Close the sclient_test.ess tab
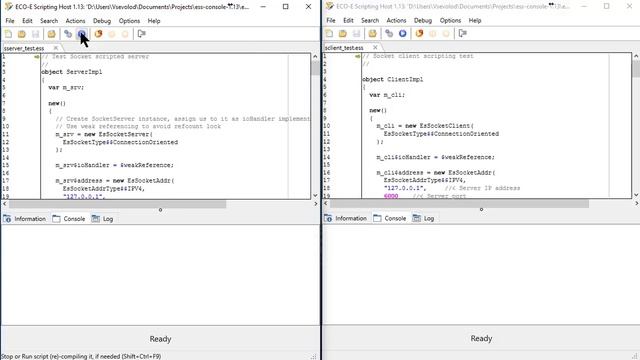Screen dimensions: 640x360 click(x=375, y=47)
